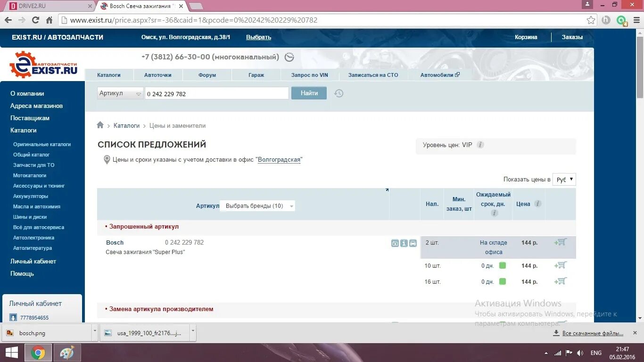
Task: Open the Chrome user profile button
Action: tap(587, 4)
